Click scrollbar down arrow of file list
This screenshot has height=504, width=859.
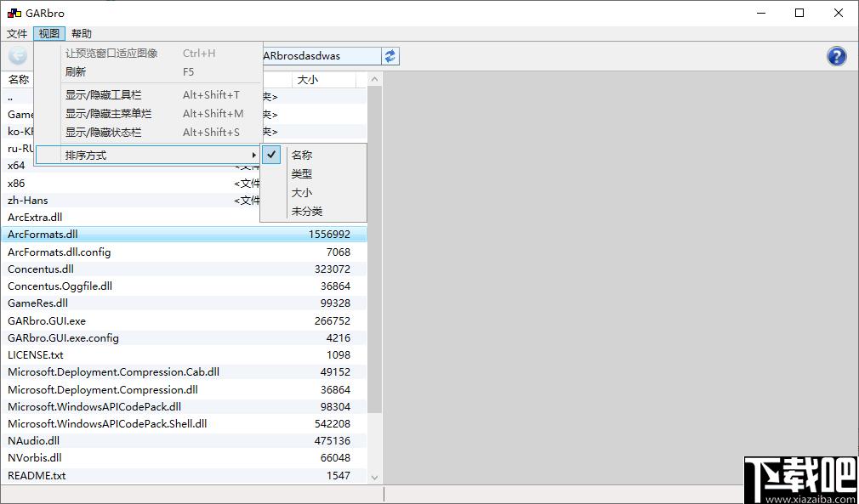(x=375, y=477)
